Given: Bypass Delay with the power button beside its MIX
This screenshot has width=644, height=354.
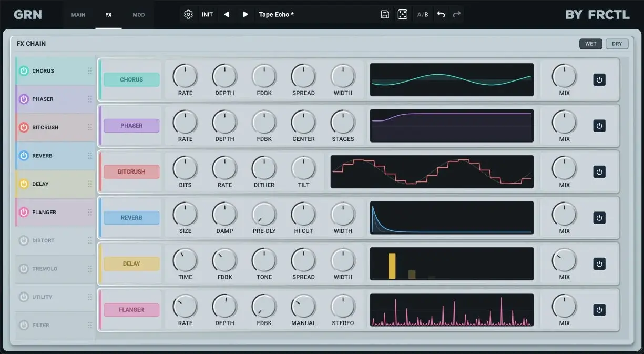Looking at the screenshot, I should click(599, 264).
